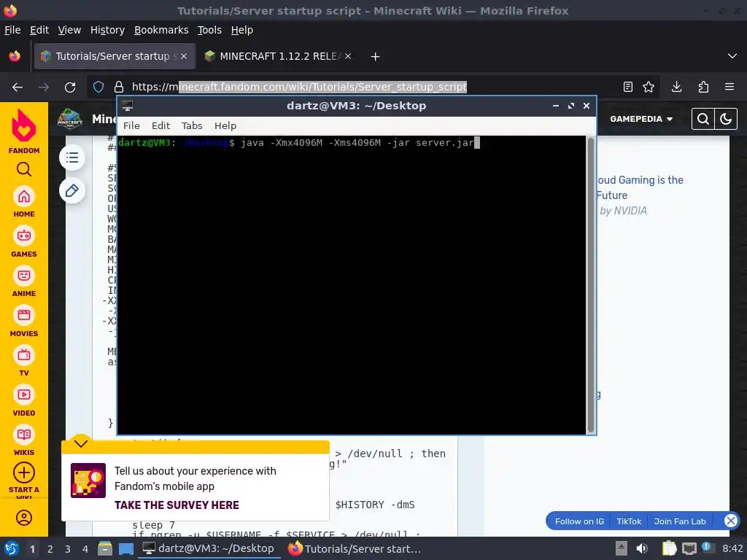The height and width of the screenshot is (560, 747).
Task: Open Firefox hamburger application menu
Action: point(729,87)
